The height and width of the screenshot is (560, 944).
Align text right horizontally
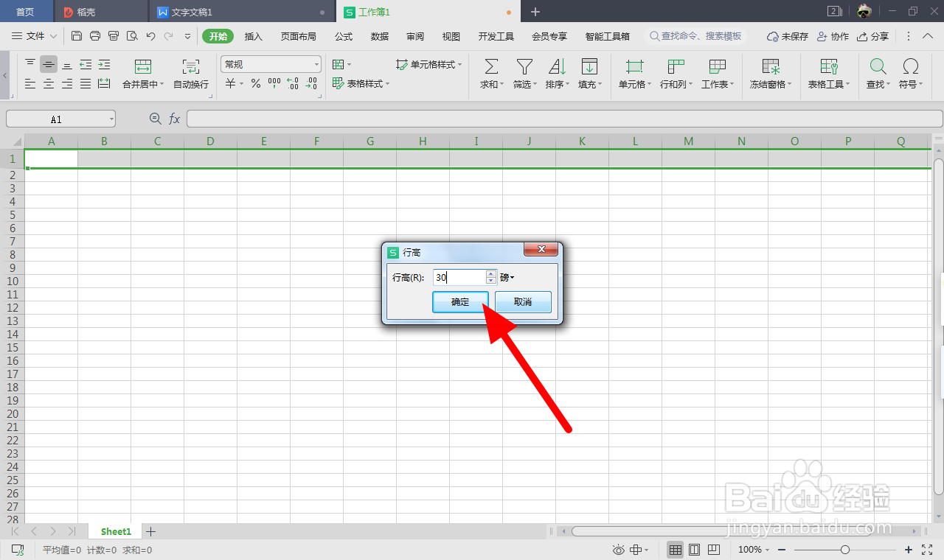point(67,84)
